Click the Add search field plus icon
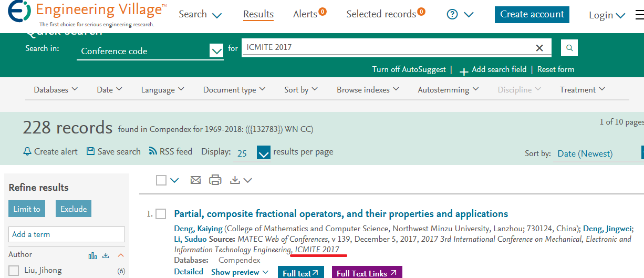The width and height of the screenshot is (644, 278). pyautogui.click(x=464, y=70)
